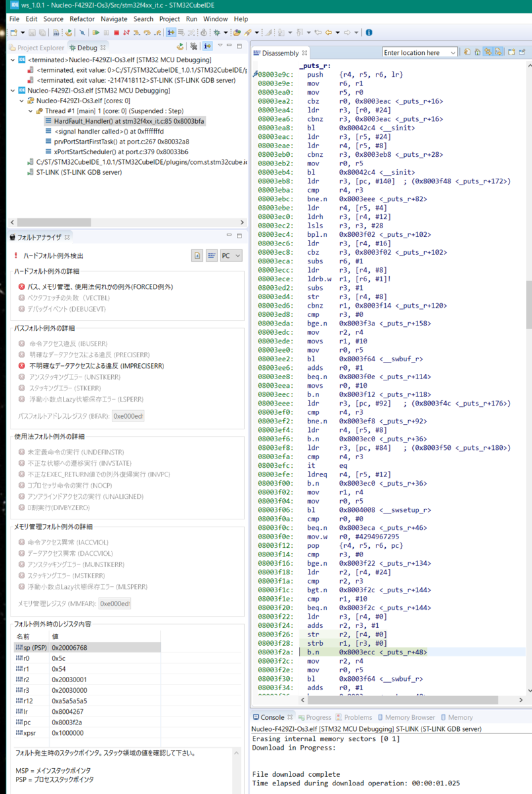Open the PC dropdown in Fault Analyzer
The image size is (532, 794).
click(x=231, y=255)
